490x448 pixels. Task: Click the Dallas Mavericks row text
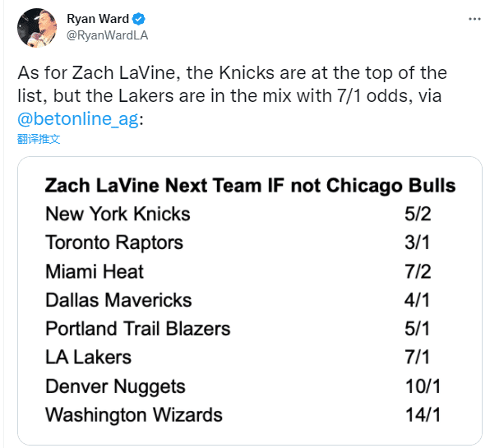click(118, 300)
